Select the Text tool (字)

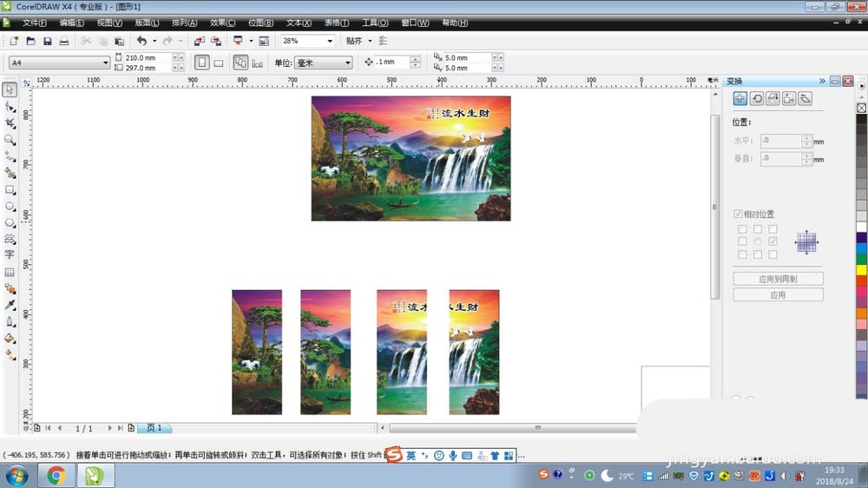(x=10, y=254)
